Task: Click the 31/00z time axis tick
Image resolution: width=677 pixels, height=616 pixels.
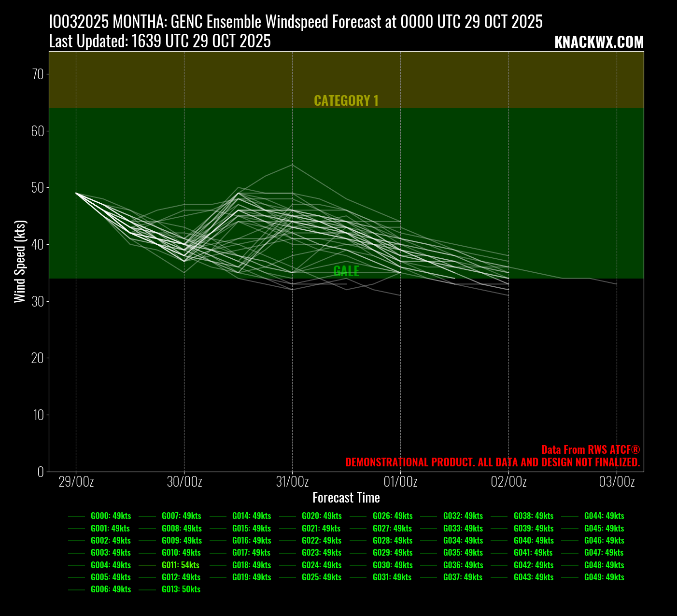Action: point(292,482)
